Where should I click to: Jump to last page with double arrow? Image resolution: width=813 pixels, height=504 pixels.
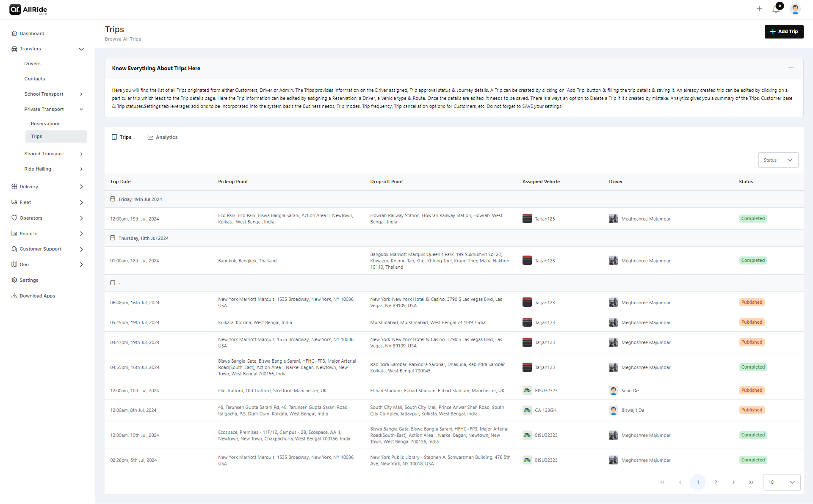(x=751, y=482)
